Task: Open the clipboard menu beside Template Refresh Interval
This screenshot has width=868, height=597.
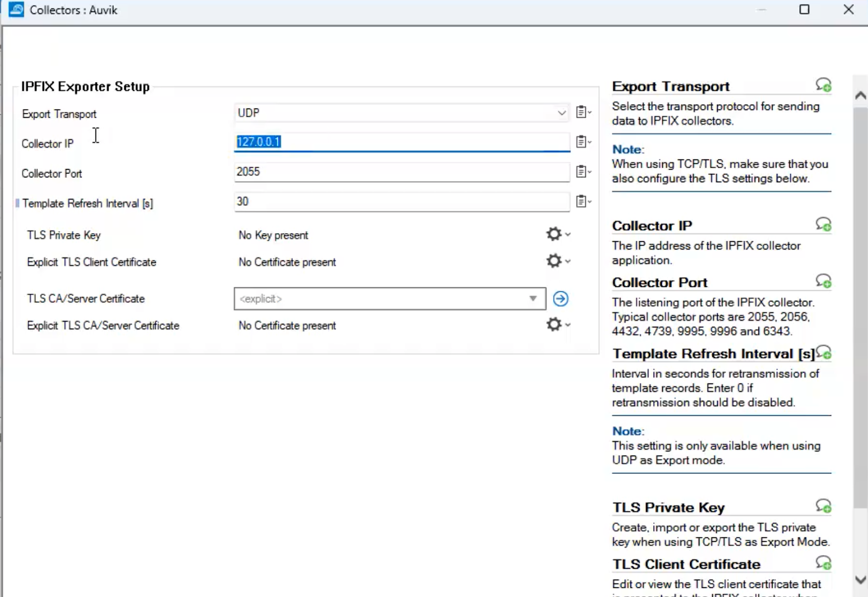Action: pos(583,201)
